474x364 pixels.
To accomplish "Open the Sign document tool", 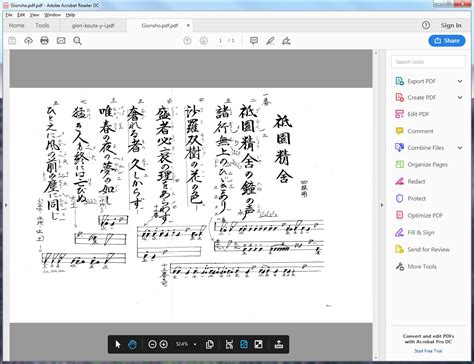I will click(286, 41).
